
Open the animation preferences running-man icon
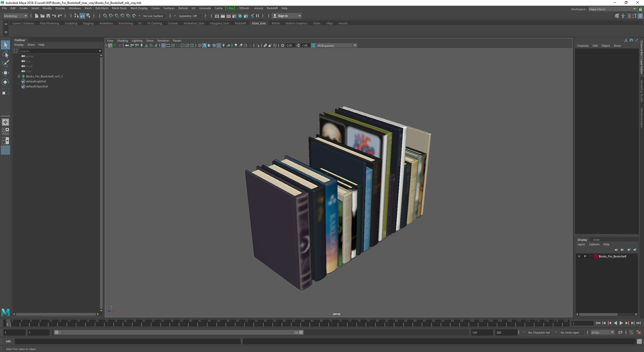pyautogui.click(x=639, y=333)
